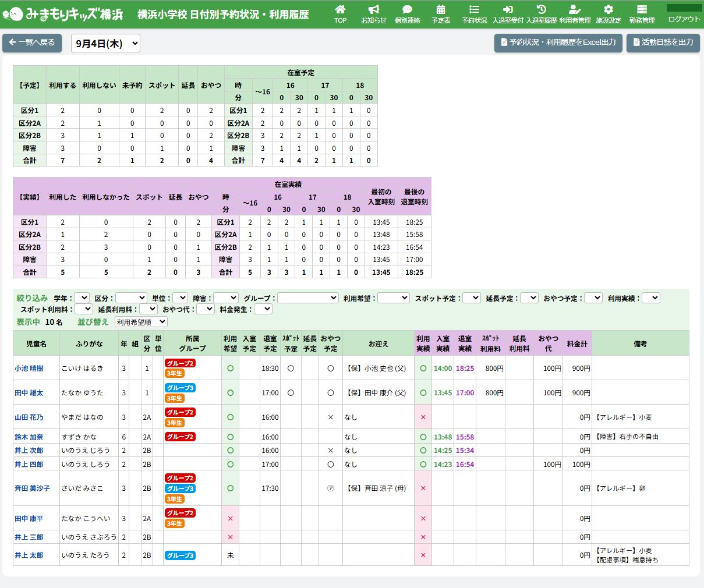
Task: Expand the 学年 filter dropdown
Action: click(82, 298)
